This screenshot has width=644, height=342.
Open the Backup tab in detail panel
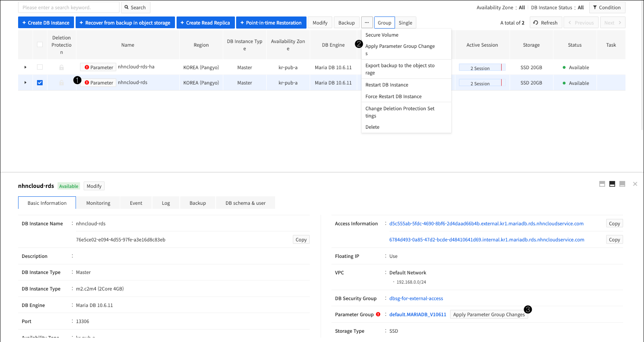pos(198,203)
